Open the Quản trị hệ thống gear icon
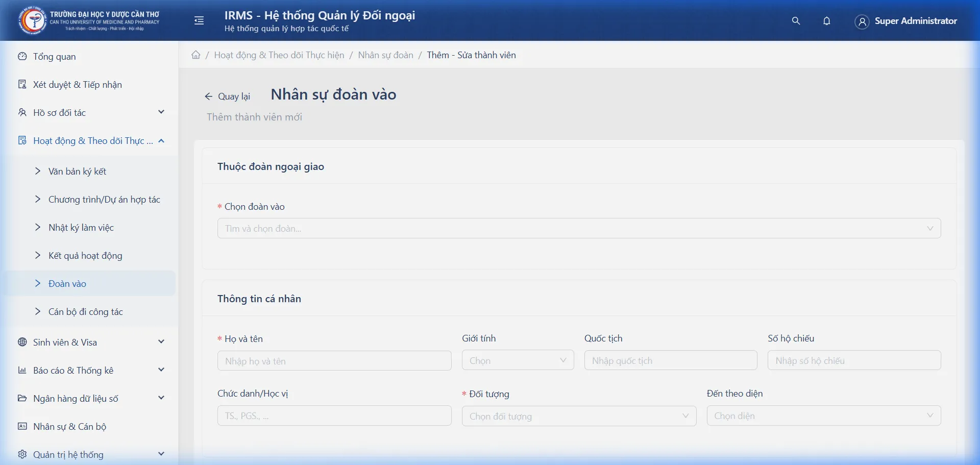This screenshot has height=465, width=980. coord(22,454)
